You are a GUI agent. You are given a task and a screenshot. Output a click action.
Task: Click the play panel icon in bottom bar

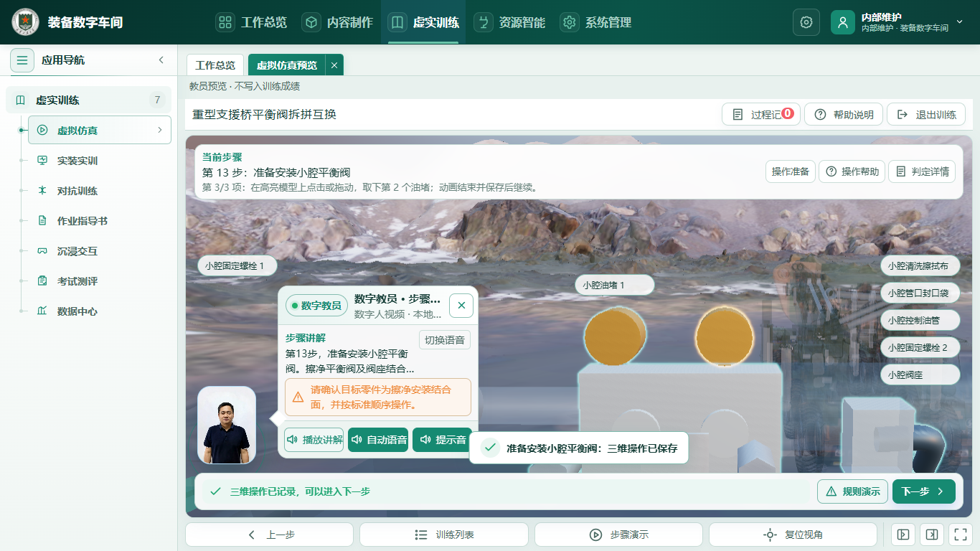click(x=903, y=534)
